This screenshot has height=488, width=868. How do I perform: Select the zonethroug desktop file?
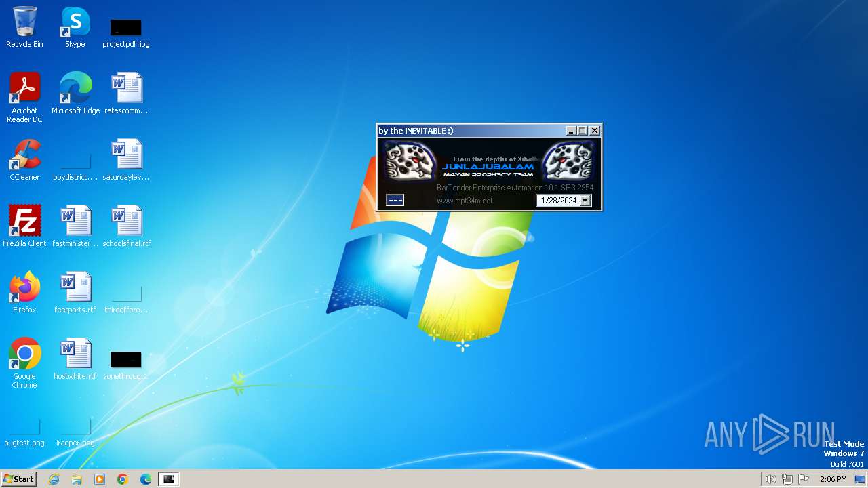point(126,365)
